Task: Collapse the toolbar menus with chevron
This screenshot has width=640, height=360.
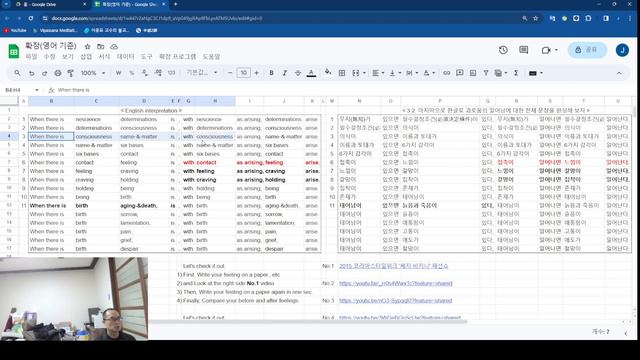Action: 619,73
